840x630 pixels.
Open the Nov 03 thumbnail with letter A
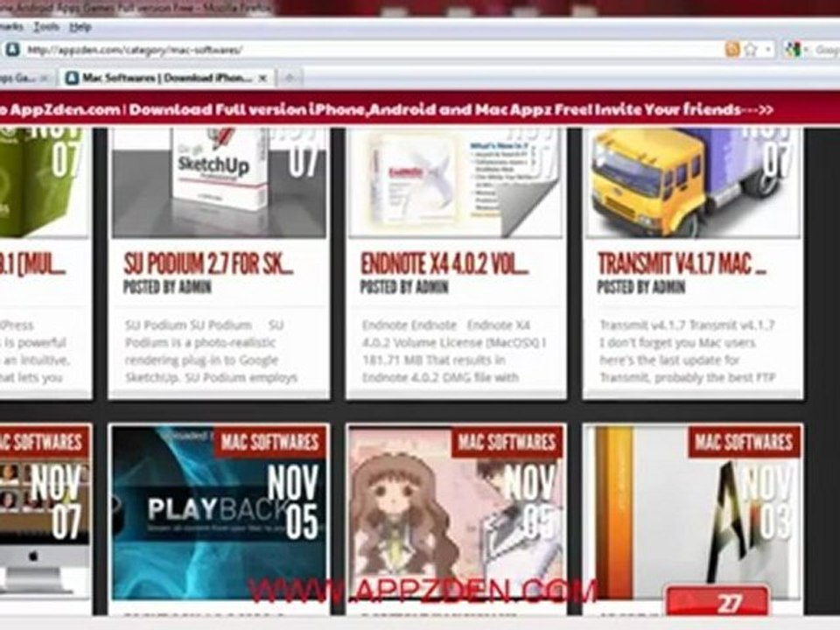pos(693,513)
